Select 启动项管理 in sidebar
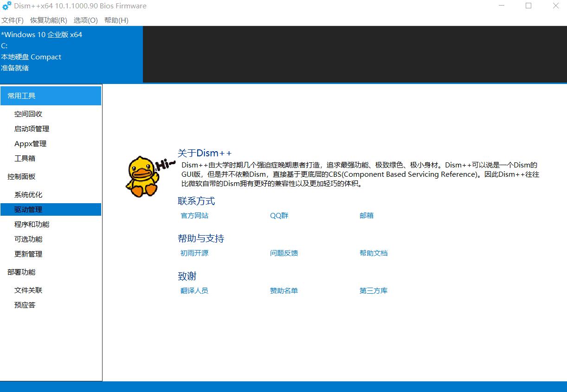 (x=32, y=129)
